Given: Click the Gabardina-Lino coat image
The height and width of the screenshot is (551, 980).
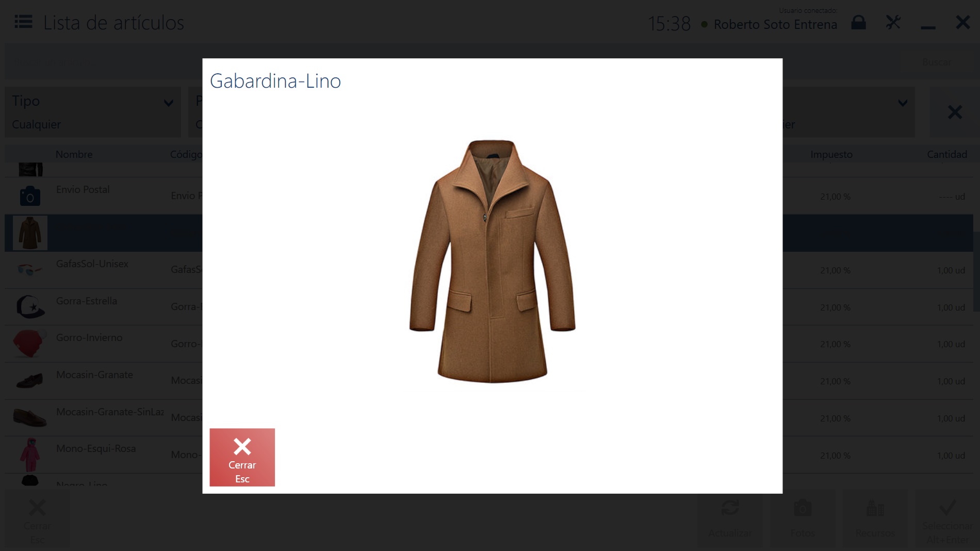Looking at the screenshot, I should click(492, 262).
